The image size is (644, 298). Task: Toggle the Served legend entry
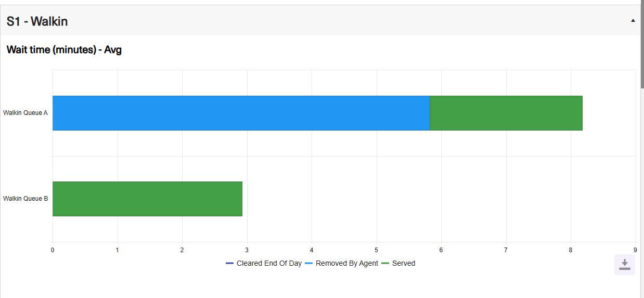tap(398, 263)
